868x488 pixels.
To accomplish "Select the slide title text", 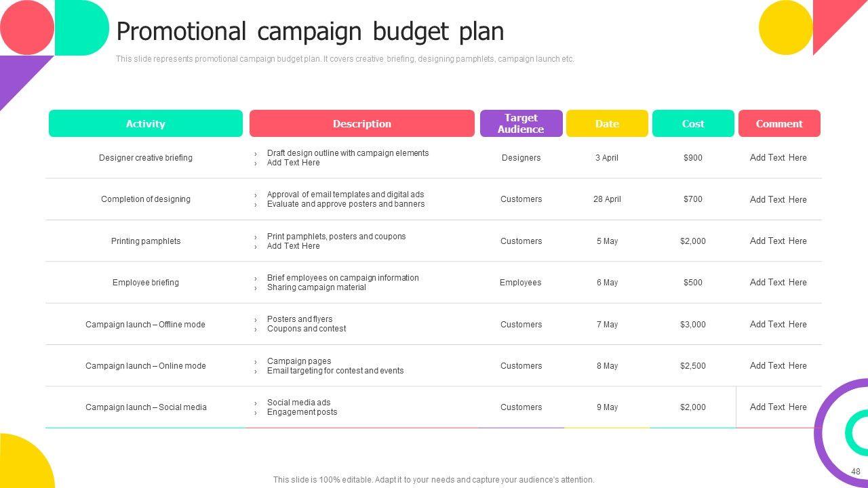I will tap(310, 31).
